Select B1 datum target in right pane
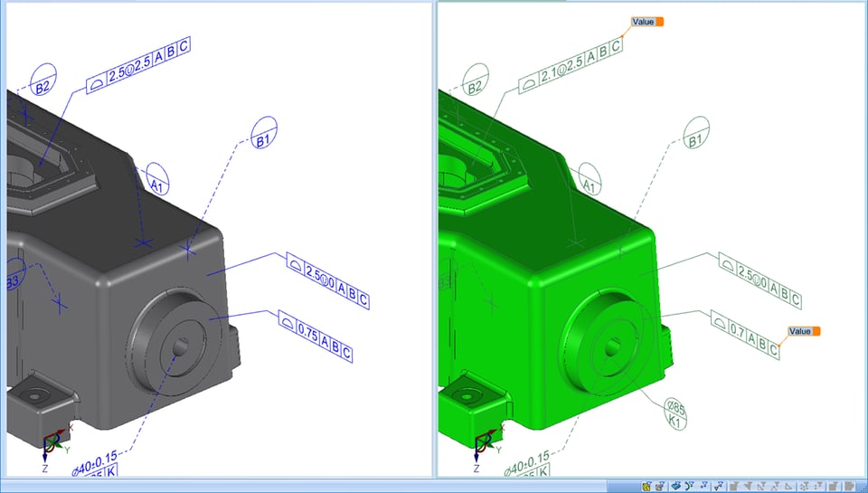This screenshot has width=868, height=493. pos(696,133)
